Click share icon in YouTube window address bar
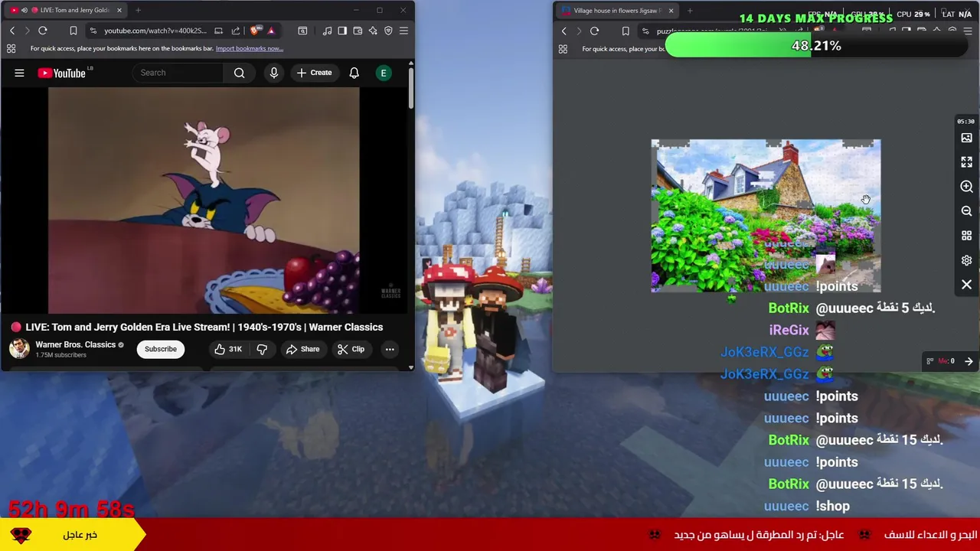Screen dimensions: 980x551 pos(236,31)
